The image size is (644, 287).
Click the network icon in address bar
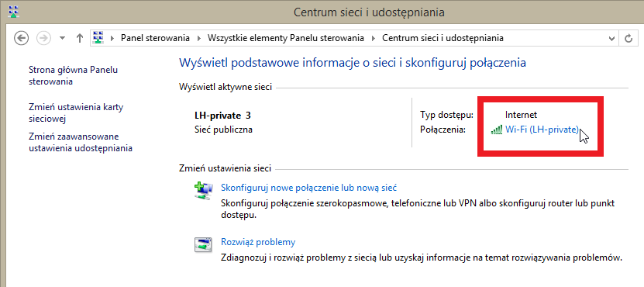[98, 38]
